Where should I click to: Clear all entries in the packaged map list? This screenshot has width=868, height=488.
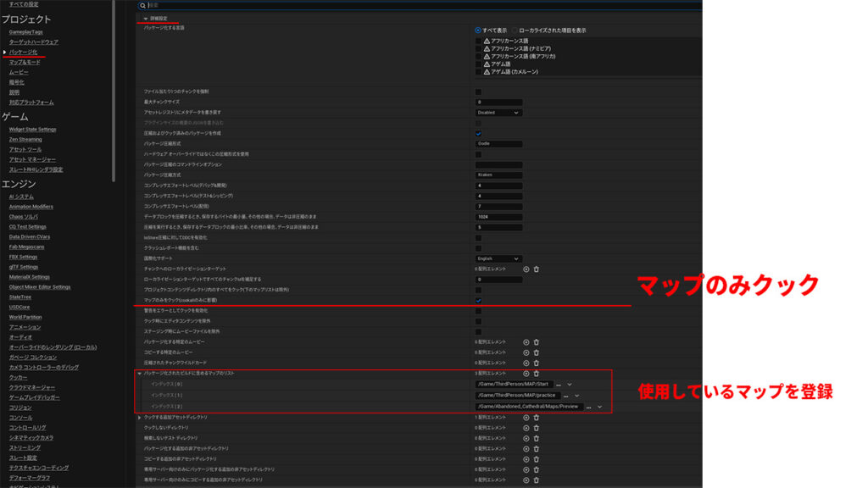536,373
